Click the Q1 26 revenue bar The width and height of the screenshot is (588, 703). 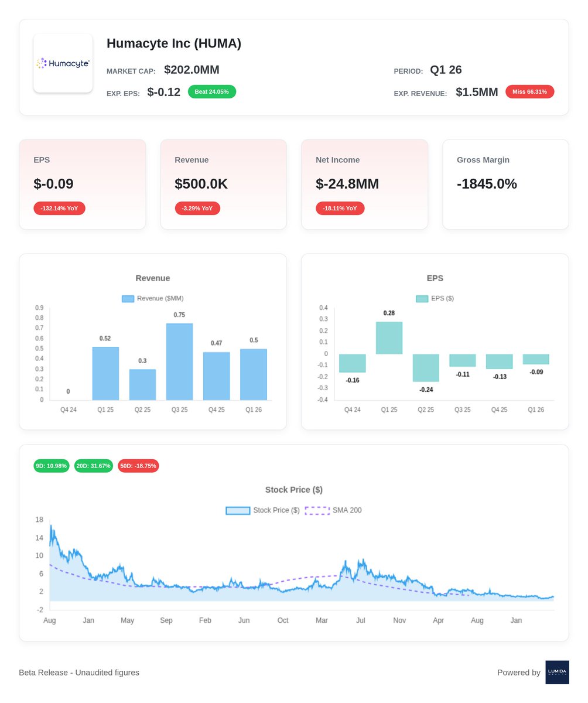(x=254, y=375)
